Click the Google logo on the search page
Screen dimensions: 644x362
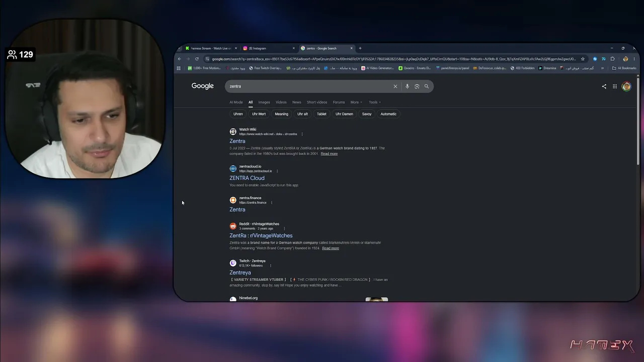[x=202, y=86]
